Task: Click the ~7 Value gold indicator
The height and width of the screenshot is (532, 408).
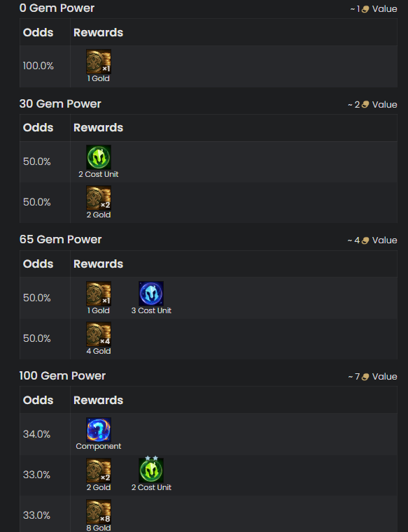Action: (x=373, y=377)
